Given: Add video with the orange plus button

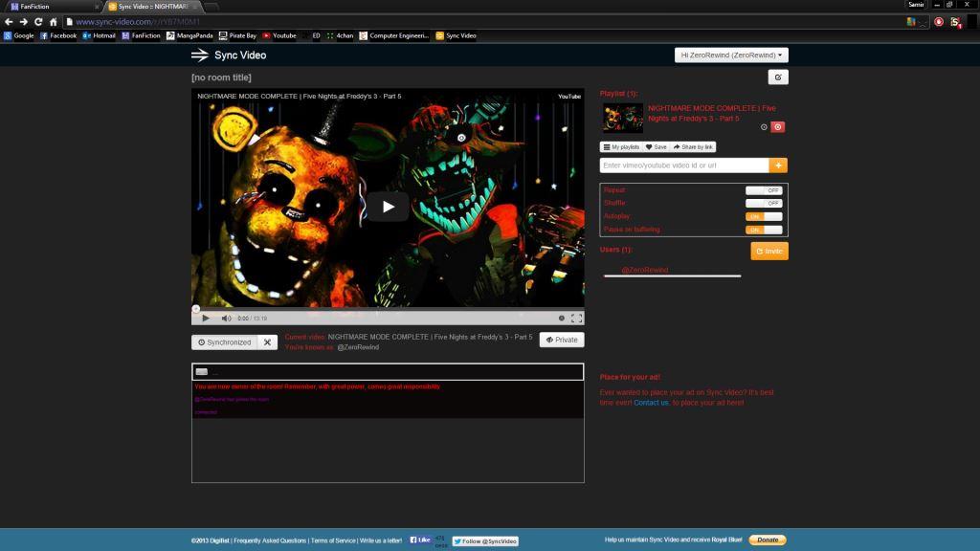Looking at the screenshot, I should coord(778,165).
